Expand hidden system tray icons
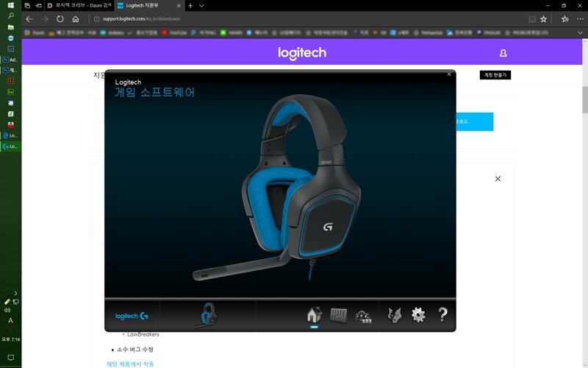 pos(15,293)
